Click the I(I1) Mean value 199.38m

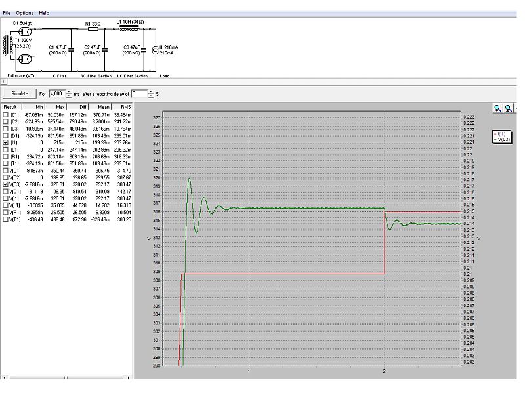tap(100, 142)
